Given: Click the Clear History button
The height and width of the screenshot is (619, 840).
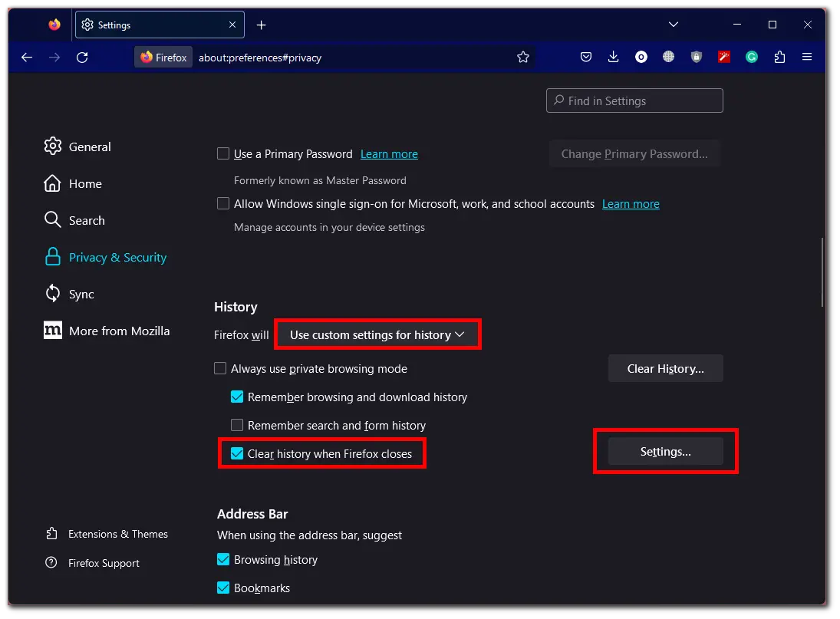Looking at the screenshot, I should click(x=665, y=368).
